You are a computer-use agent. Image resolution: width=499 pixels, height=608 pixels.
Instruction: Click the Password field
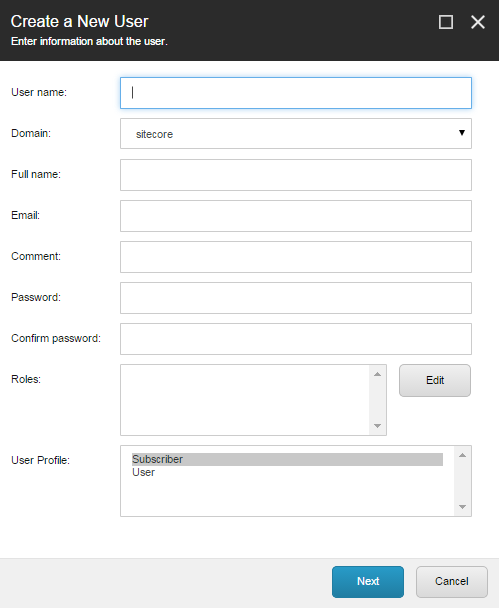click(296, 298)
